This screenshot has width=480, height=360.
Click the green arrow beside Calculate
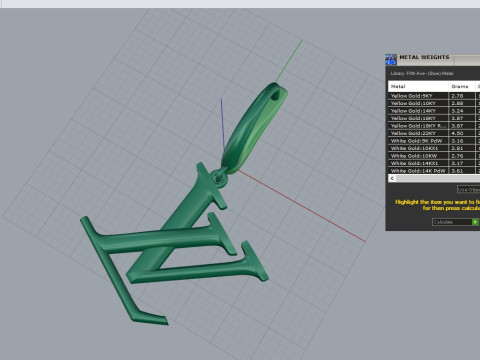(x=475, y=222)
